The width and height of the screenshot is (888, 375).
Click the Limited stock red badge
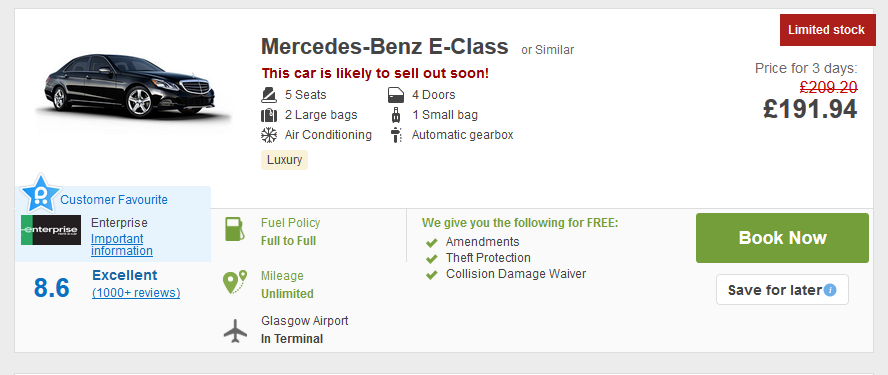[x=827, y=30]
